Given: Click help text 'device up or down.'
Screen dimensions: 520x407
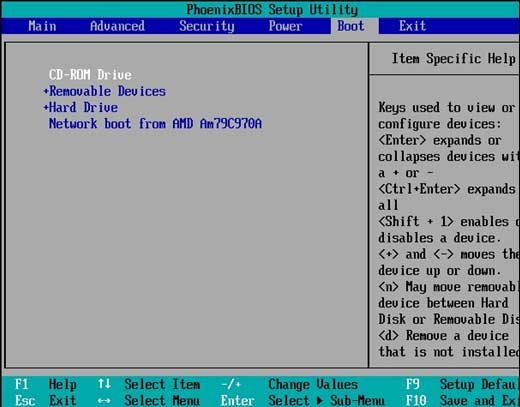Looking at the screenshot, I should [439, 271].
